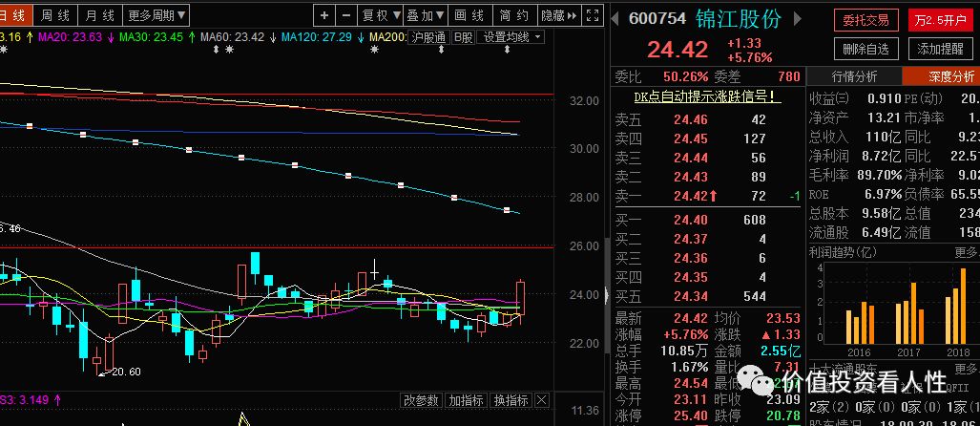
Task: Select the MA60: 23.42 indicator label
Action: [x=233, y=37]
